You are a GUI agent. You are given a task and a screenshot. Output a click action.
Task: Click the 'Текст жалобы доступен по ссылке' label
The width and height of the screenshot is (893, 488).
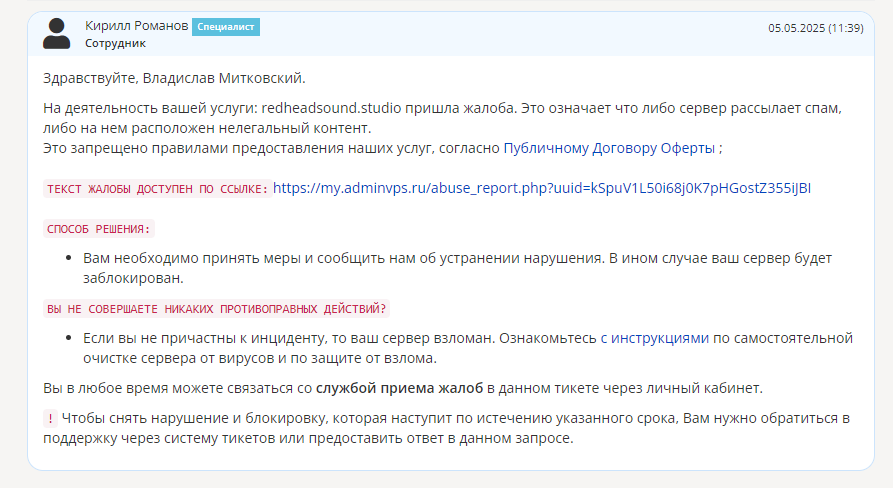(157, 189)
